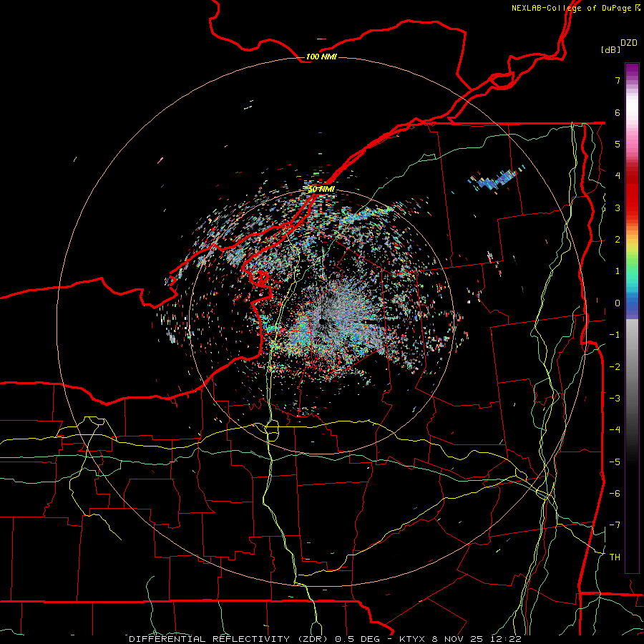Click the 0 value on the color scale
Screen dimensions: 644x644
point(618,303)
